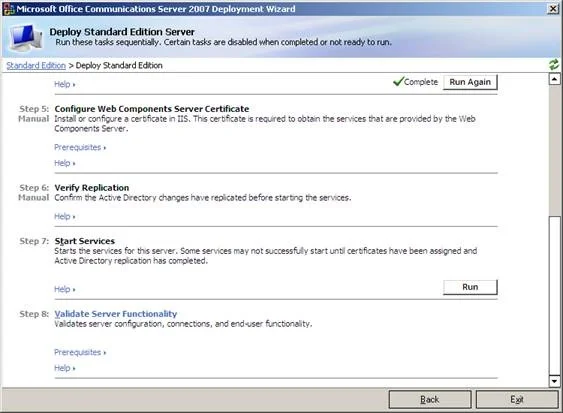563x413 pixels.
Task: Expand Help under Step 8
Action: [x=65, y=368]
